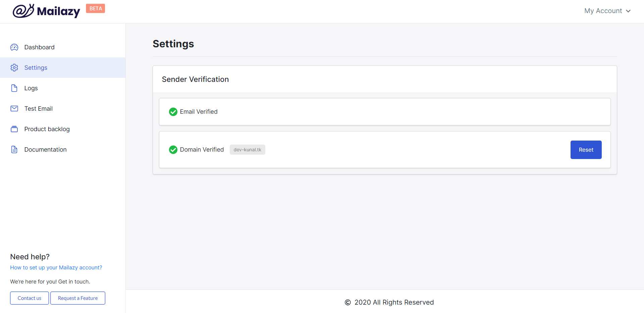The width and height of the screenshot is (644, 313).
Task: Select Settings in the sidebar
Action: coord(63,68)
